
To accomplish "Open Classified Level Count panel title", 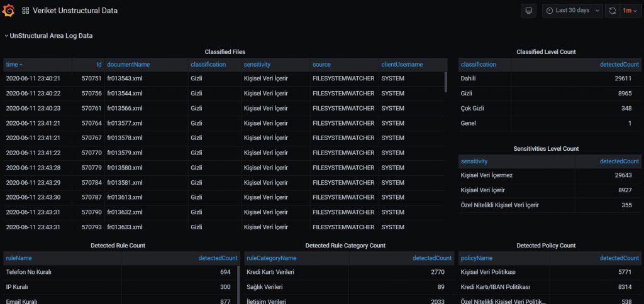I will click(x=547, y=52).
